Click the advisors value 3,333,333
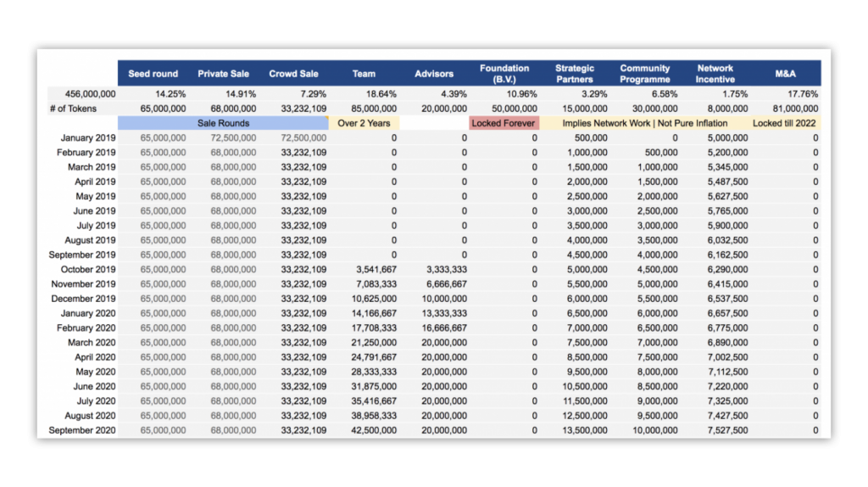 447,269
